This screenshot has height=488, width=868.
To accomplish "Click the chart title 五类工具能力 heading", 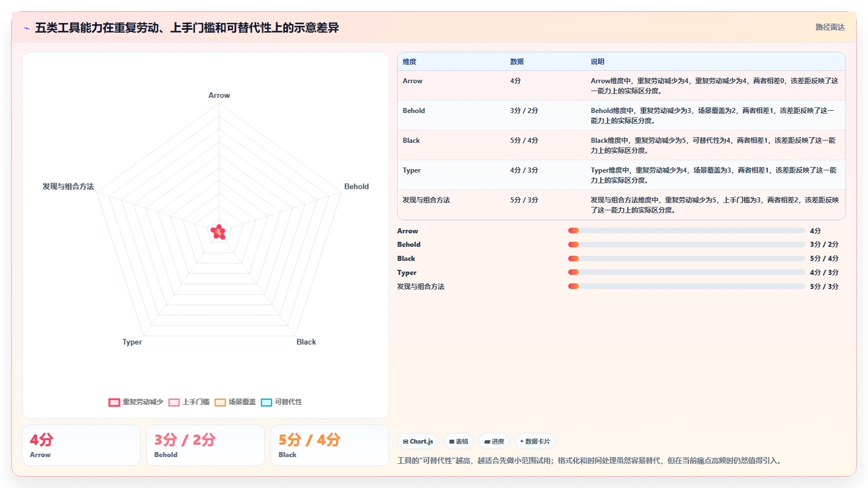I will [x=187, y=28].
